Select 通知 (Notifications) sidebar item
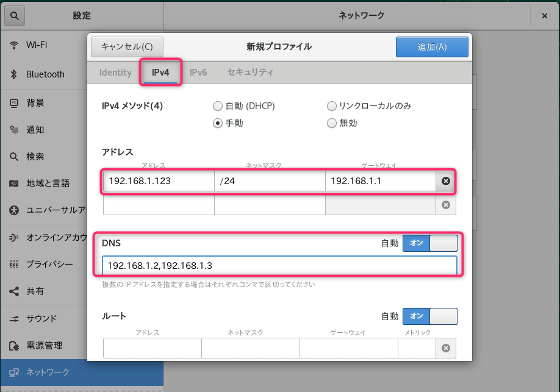The image size is (560, 392). click(43, 130)
